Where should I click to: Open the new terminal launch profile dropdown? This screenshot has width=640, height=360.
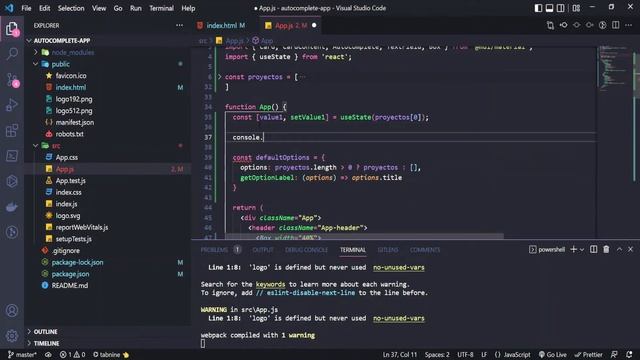click(582, 249)
